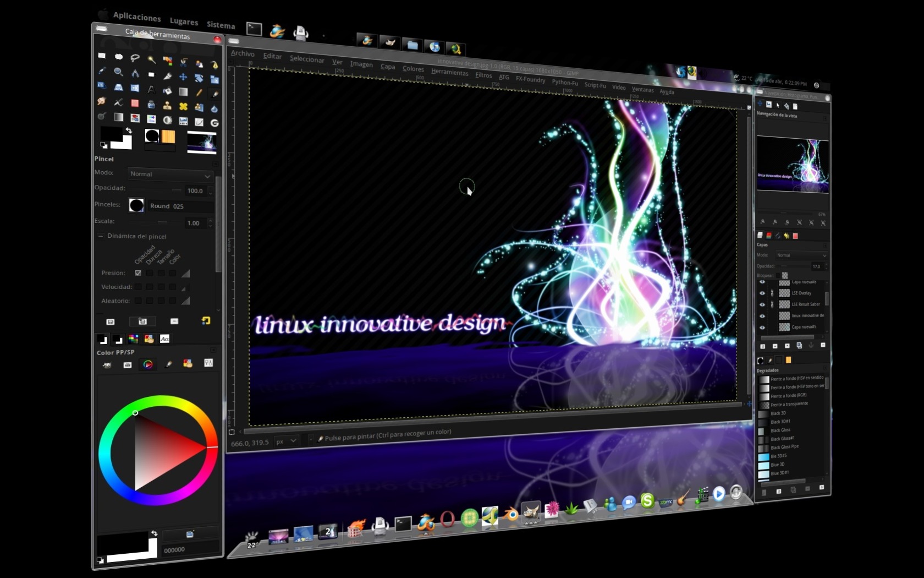Collapse Dinámica del pincel section
The height and width of the screenshot is (578, 924).
click(101, 236)
